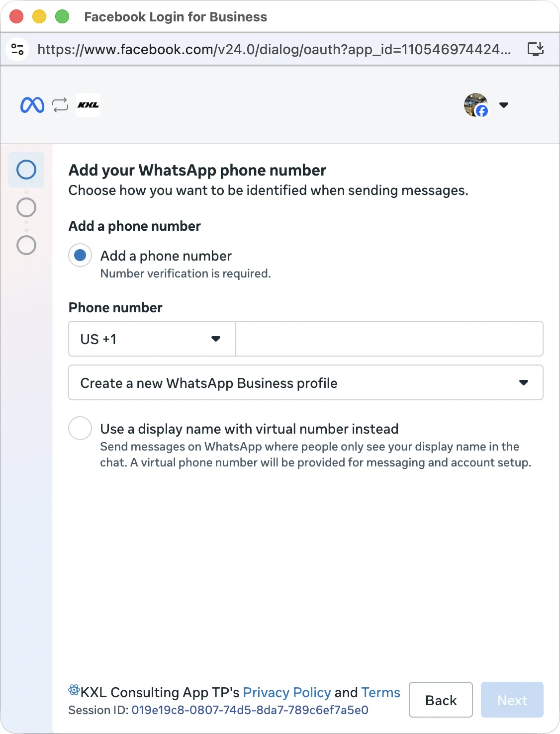Click the Back button
The height and width of the screenshot is (734, 560).
441,700
